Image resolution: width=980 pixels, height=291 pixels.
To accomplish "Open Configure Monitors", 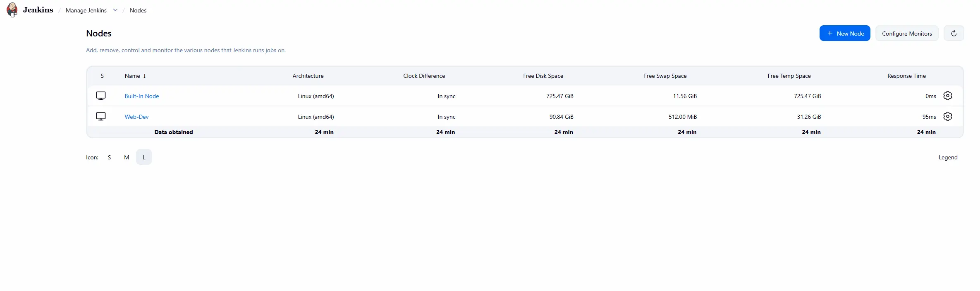I will [x=907, y=34].
